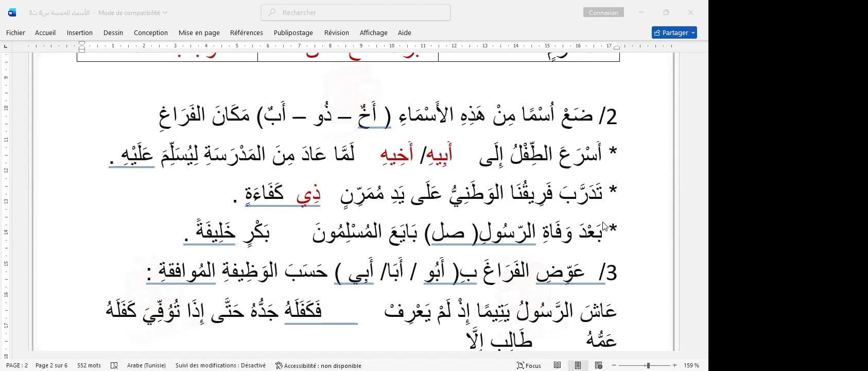The width and height of the screenshot is (868, 371).
Task: Click the Connexion sign-in button
Action: [x=603, y=12]
